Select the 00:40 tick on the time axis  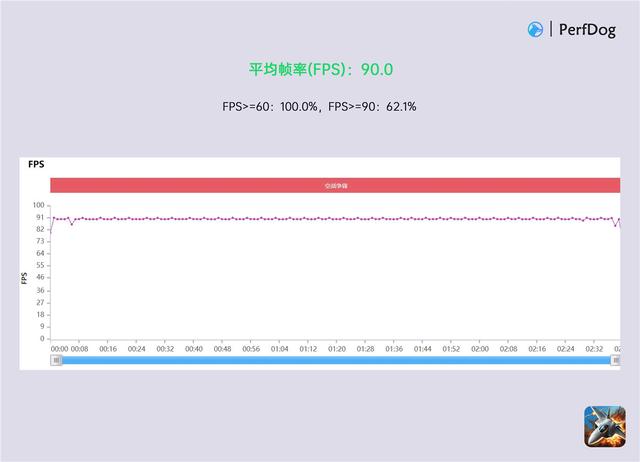tap(194, 349)
